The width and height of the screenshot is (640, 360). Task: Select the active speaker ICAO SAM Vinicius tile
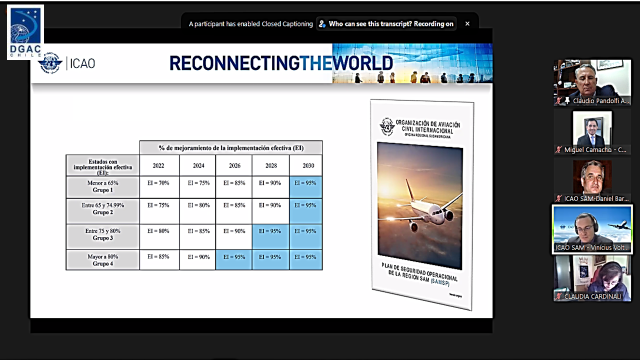pyautogui.click(x=592, y=230)
